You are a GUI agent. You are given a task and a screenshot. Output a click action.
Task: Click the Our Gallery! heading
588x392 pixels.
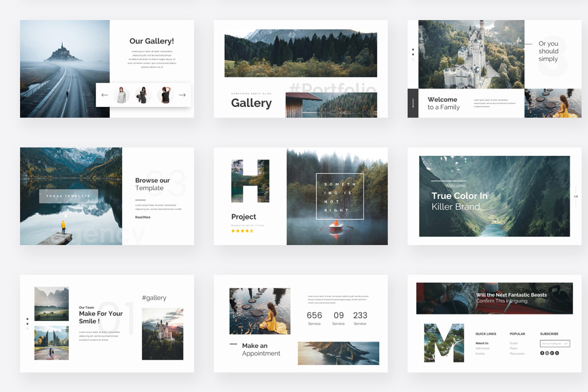coord(151,41)
